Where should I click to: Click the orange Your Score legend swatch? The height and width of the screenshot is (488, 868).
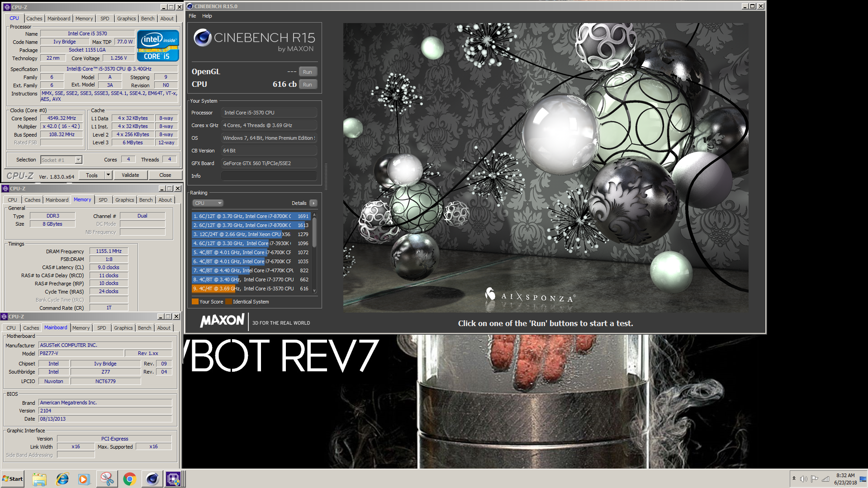click(195, 302)
